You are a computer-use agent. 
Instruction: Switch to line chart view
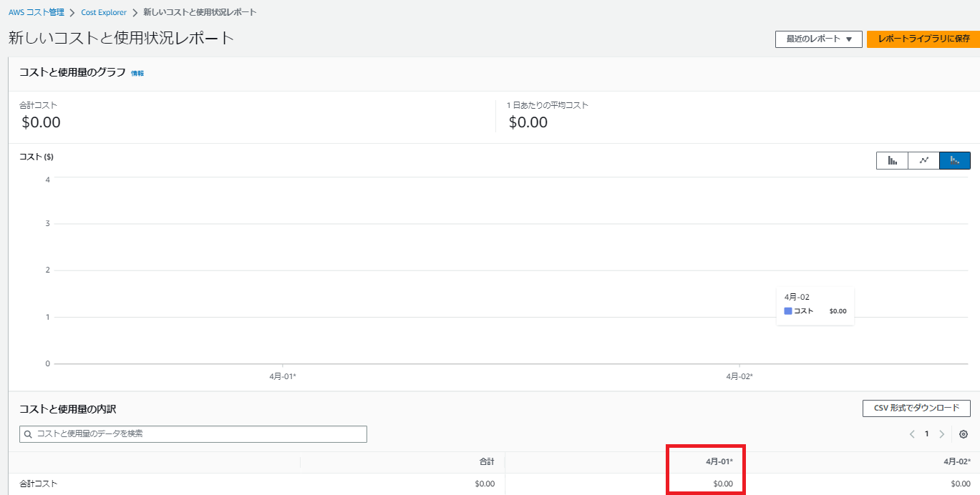pos(923,160)
